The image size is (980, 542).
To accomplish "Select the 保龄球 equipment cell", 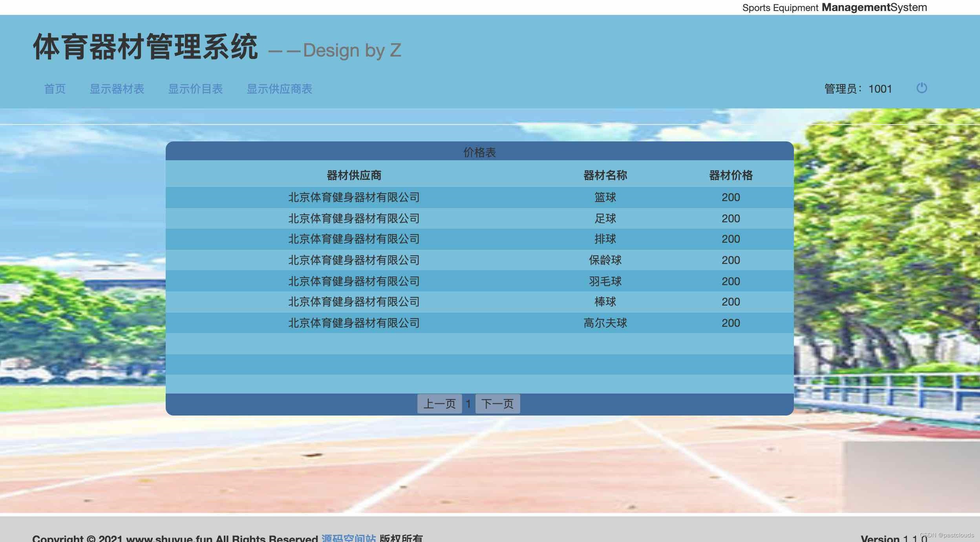I will [605, 260].
